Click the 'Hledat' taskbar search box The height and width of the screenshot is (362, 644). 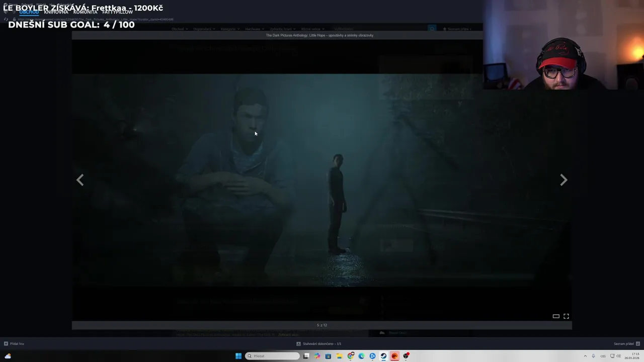(272, 356)
